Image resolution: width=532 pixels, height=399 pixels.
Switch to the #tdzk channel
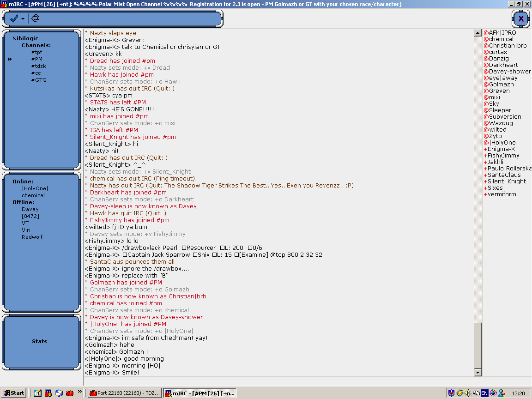(x=38, y=66)
